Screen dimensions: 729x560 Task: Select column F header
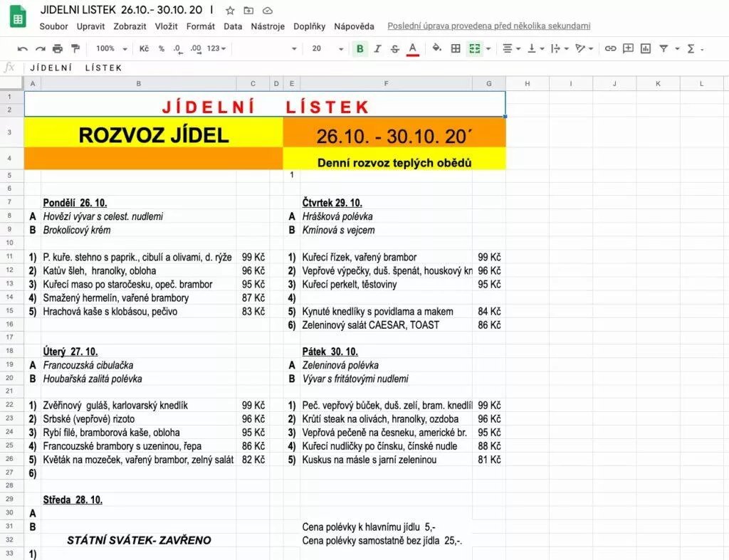[386, 84]
